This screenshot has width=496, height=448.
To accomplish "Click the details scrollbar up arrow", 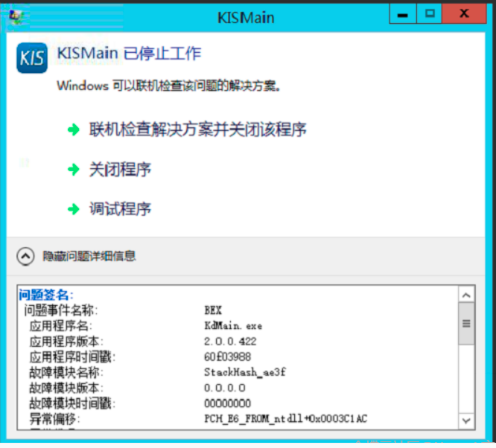I will [466, 295].
